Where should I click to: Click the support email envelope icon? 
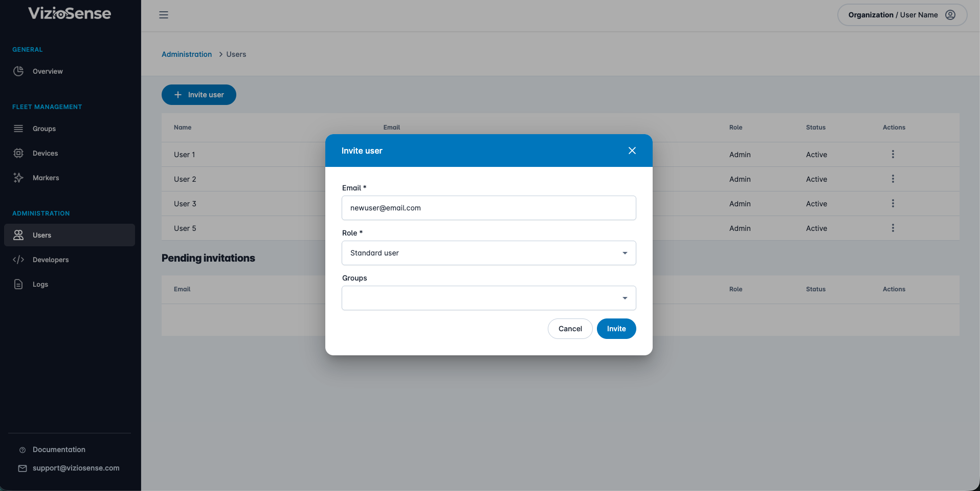(x=23, y=468)
